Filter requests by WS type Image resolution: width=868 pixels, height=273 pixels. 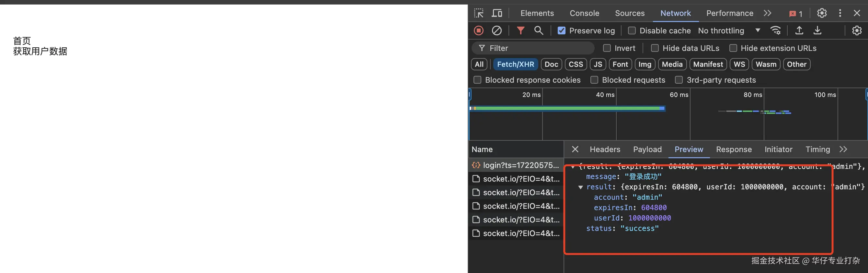click(739, 64)
